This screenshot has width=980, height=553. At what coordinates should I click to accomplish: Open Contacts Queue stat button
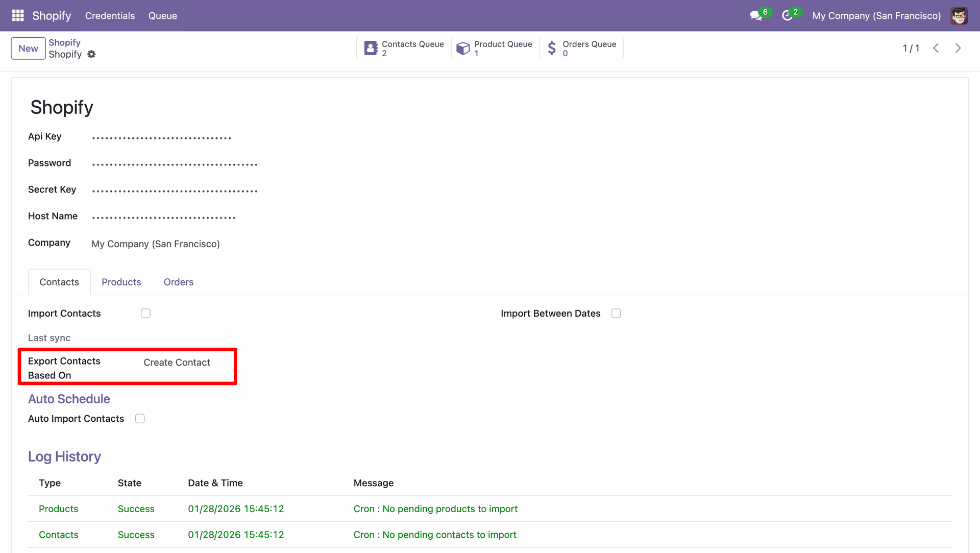pyautogui.click(x=404, y=48)
